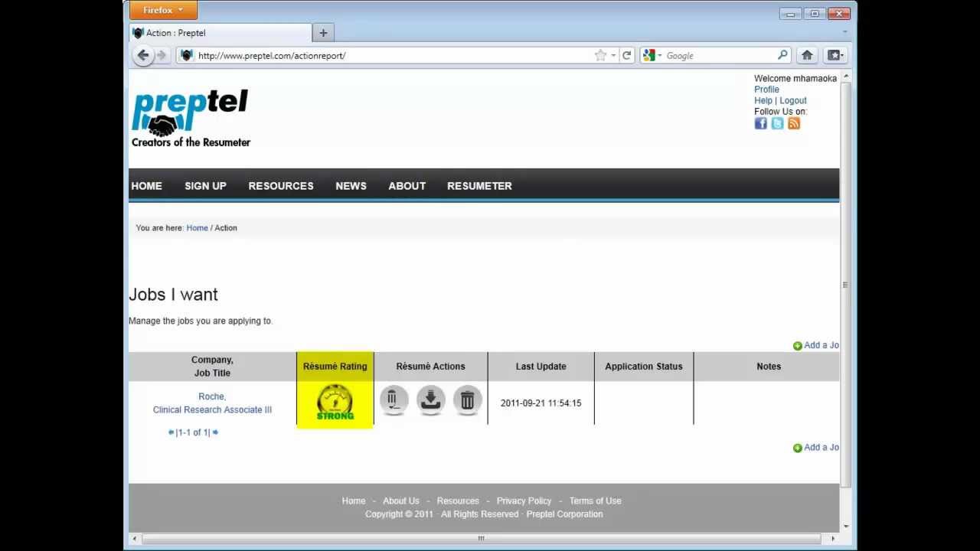This screenshot has height=551, width=980.
Task: Open the Roche company link
Action: (211, 396)
